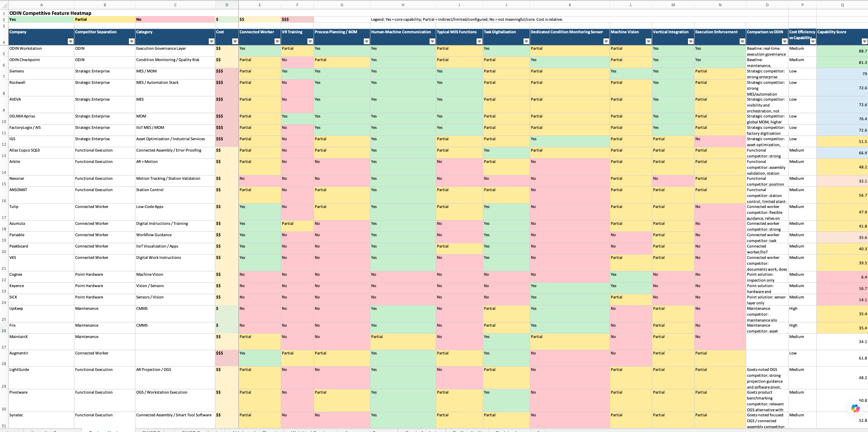Click the capability score '32.1' cell

click(842, 181)
